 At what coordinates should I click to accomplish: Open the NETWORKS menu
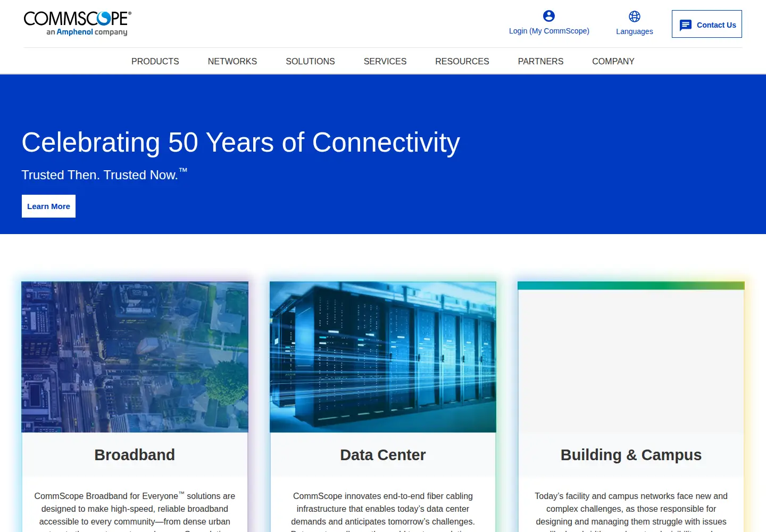click(x=232, y=61)
